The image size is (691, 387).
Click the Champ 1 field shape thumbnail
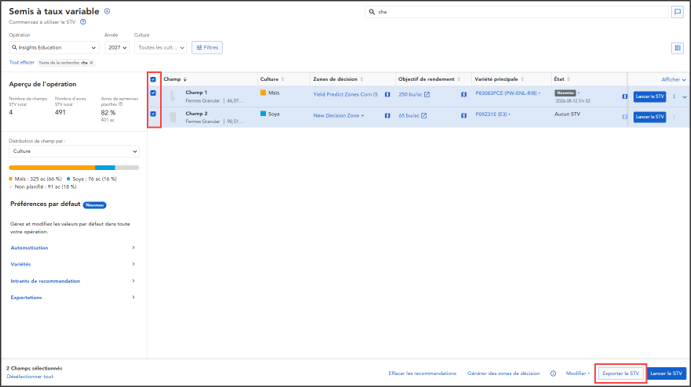click(x=173, y=96)
